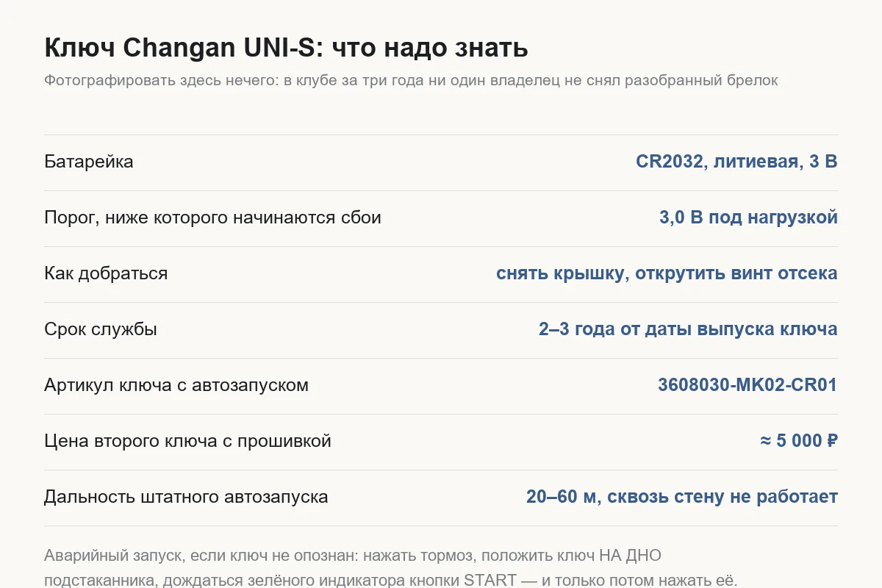Select label 'Дальность штатного автозапуска'
882x588 pixels.
pos(186,497)
